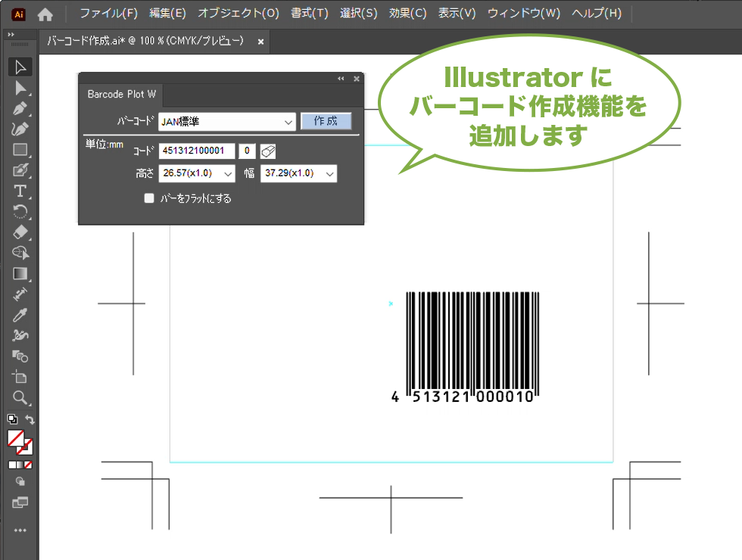This screenshot has height=560, width=742.
Task: Open the ウィンドウ(W) menu
Action: 524,14
